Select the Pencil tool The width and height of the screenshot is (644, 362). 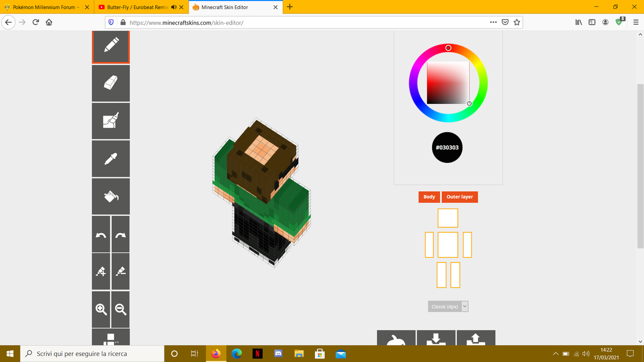pos(111,46)
